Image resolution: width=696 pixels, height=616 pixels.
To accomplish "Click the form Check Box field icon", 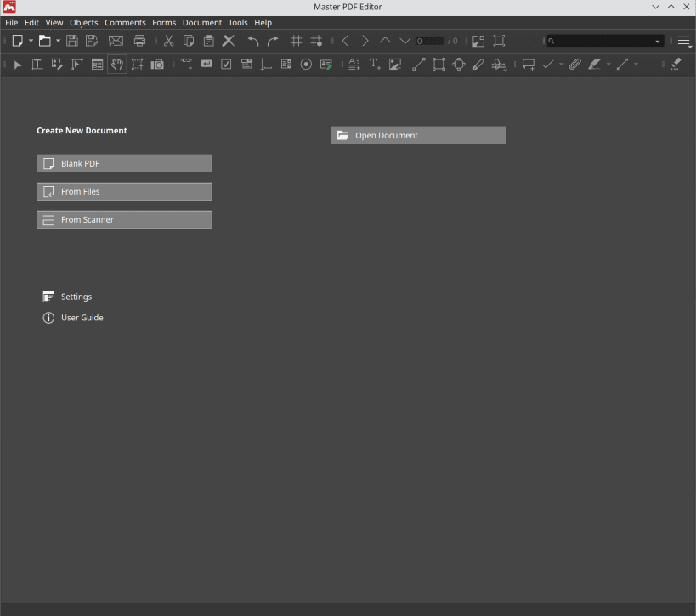I will (226, 65).
